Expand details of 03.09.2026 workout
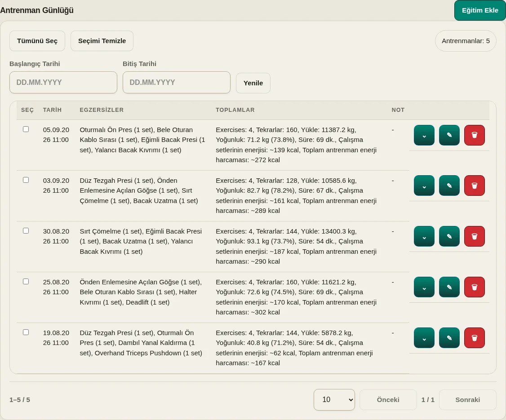 [x=424, y=186]
